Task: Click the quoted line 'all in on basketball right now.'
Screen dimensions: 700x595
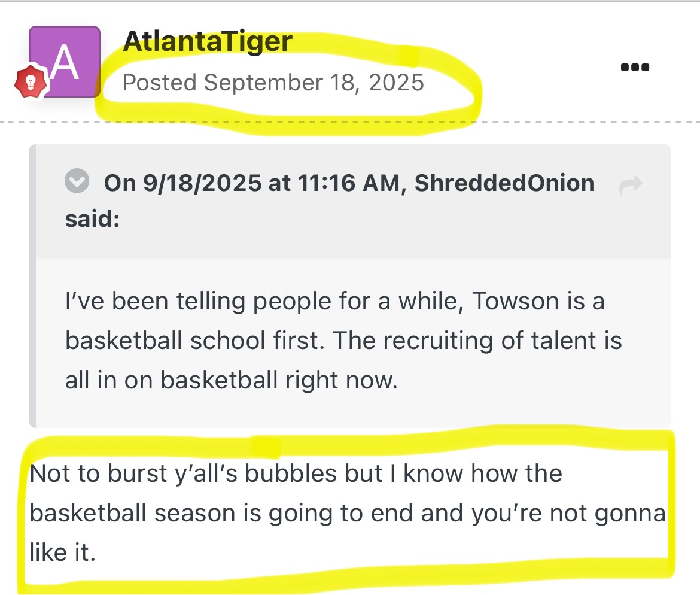Action: 231,381
